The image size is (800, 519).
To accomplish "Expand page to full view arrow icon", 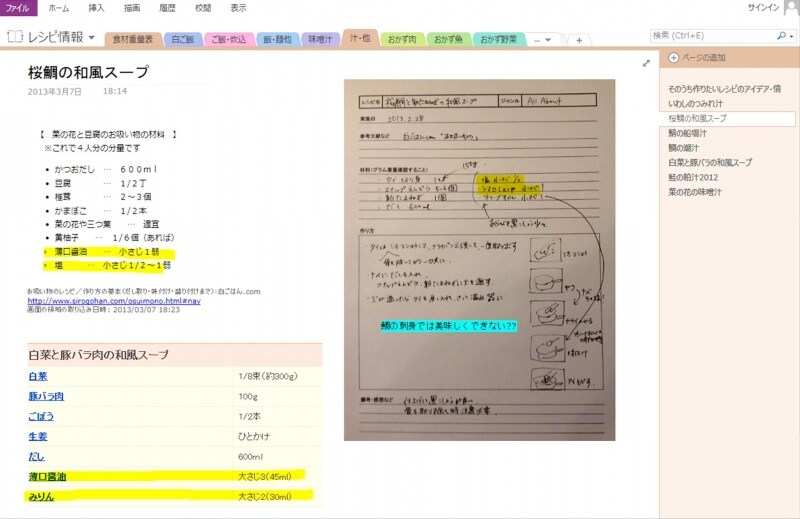I will tap(646, 63).
